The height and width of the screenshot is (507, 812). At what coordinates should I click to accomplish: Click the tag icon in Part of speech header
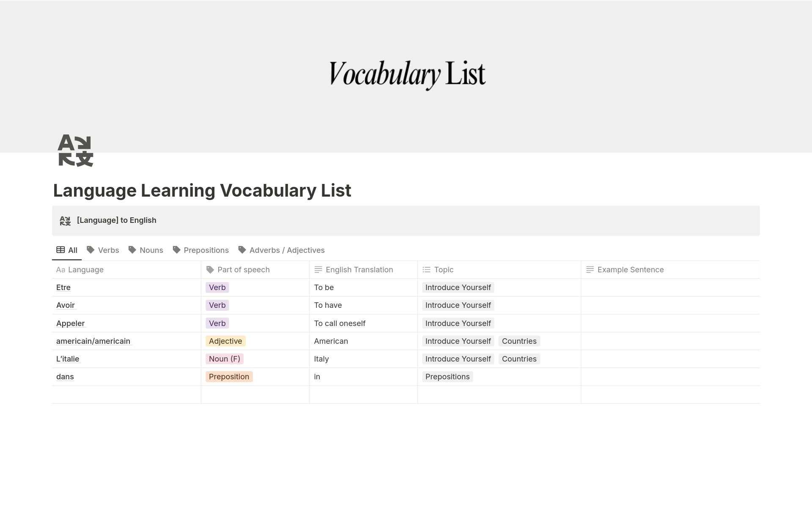(210, 270)
